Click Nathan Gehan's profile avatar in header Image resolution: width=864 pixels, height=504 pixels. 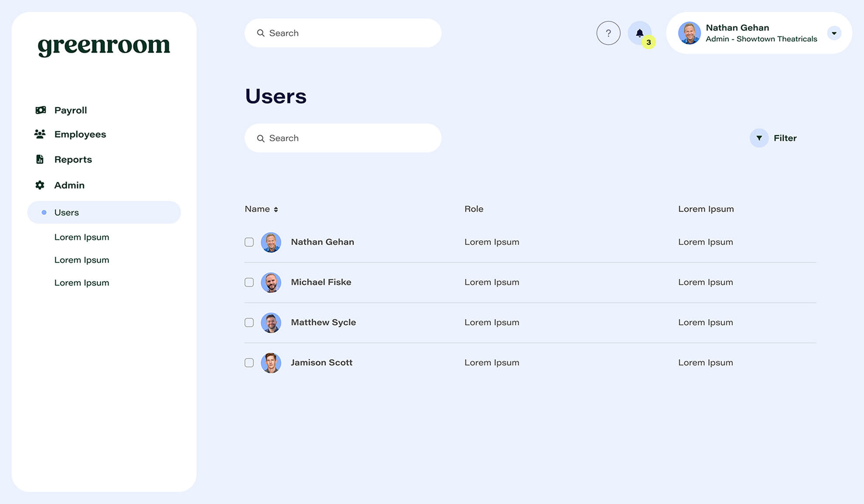click(689, 33)
